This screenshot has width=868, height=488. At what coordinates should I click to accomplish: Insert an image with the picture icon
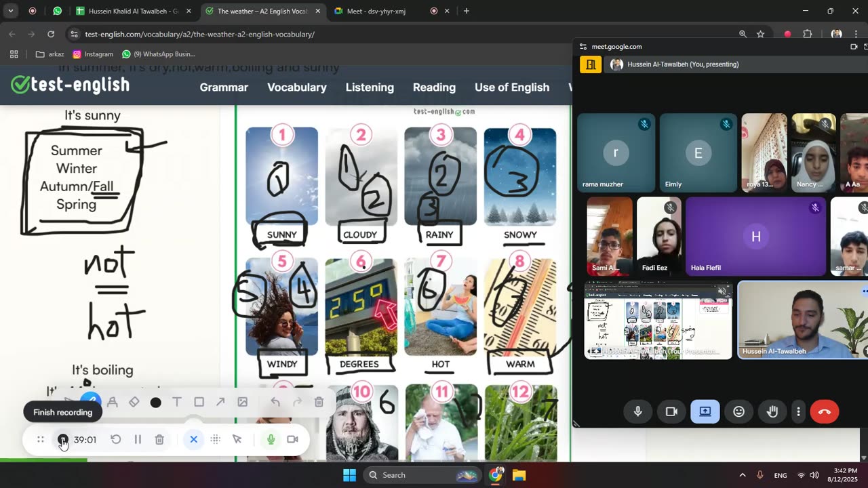(243, 402)
